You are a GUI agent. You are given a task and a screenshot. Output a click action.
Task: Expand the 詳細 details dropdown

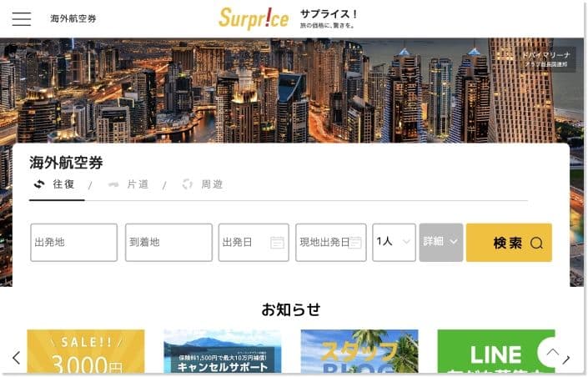[x=441, y=243]
